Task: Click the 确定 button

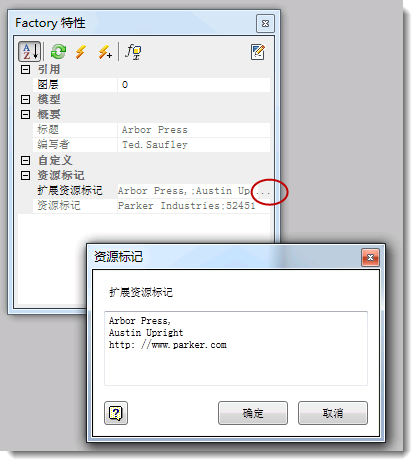Action: [x=253, y=413]
